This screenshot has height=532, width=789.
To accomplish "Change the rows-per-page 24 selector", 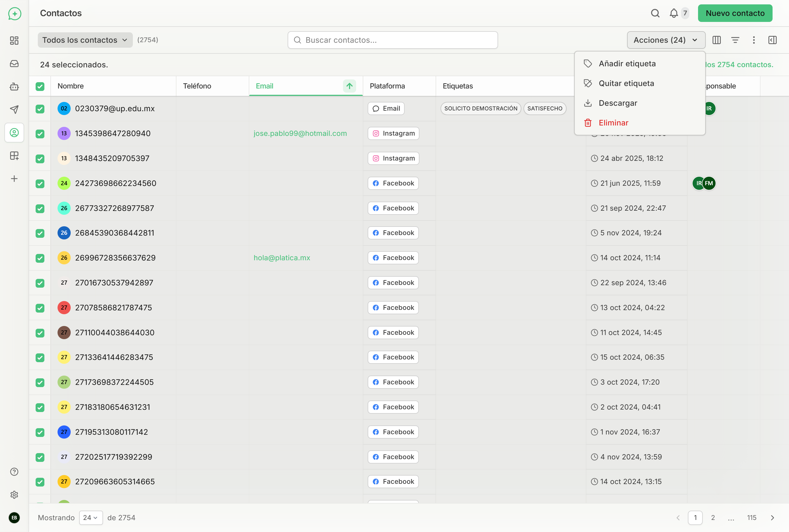I will 91,517.
